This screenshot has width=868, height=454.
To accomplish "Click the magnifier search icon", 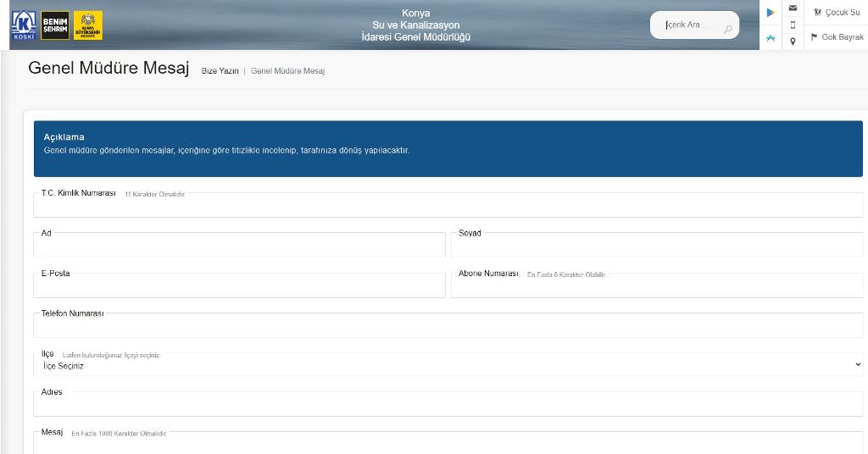I will coord(727,30).
